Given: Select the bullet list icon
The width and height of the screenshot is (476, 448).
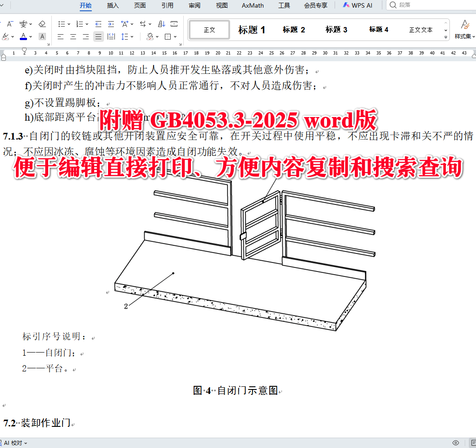Looking at the screenshot, I should point(62,24).
